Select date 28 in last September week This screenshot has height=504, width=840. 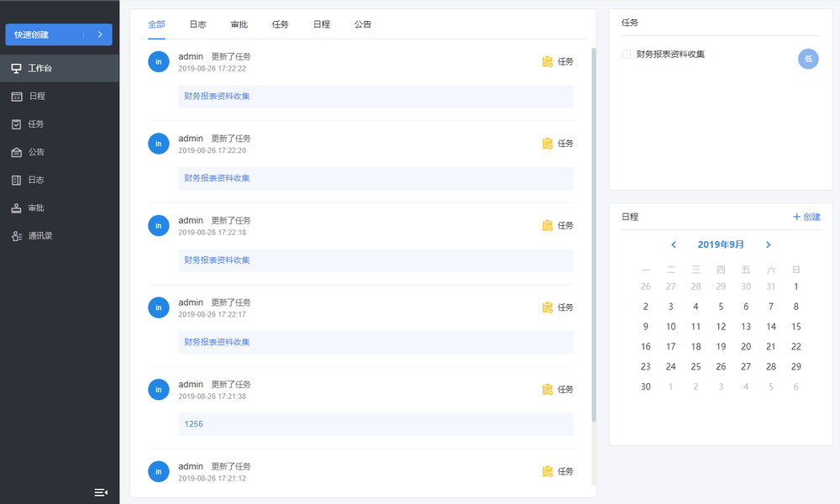[771, 367]
